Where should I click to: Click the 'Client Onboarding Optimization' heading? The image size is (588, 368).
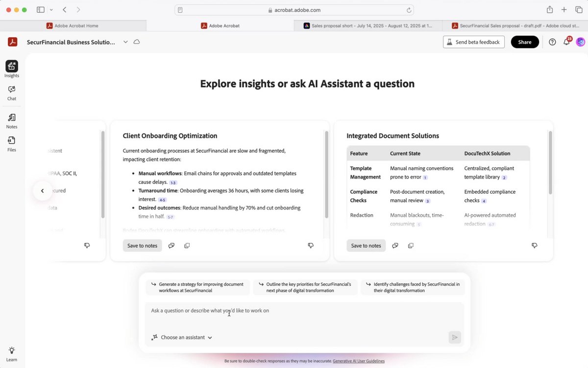[170, 136]
